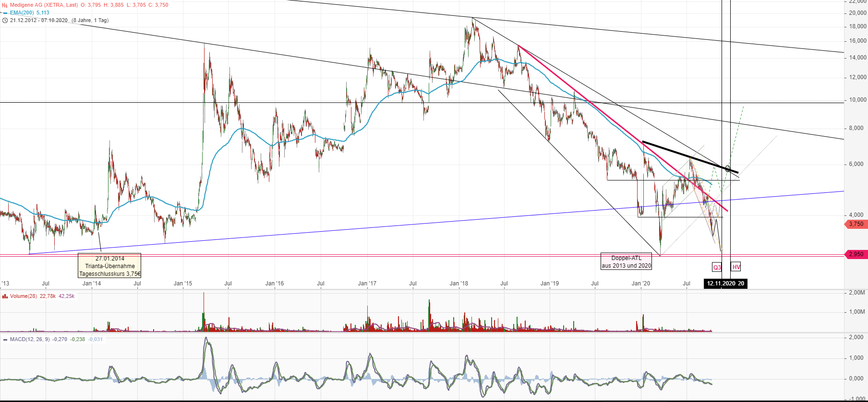Click the red 3,750 current price tag
The height and width of the screenshot is (402, 868).
[856, 224]
